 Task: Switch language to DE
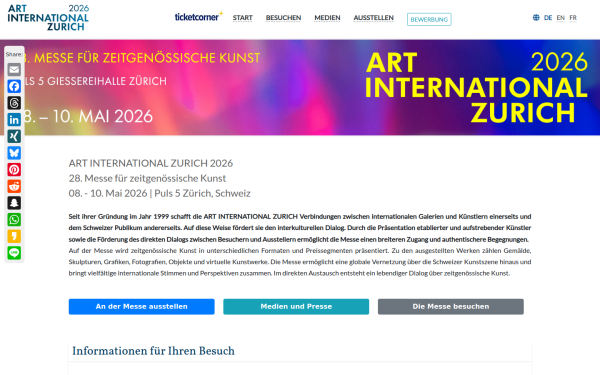[548, 18]
